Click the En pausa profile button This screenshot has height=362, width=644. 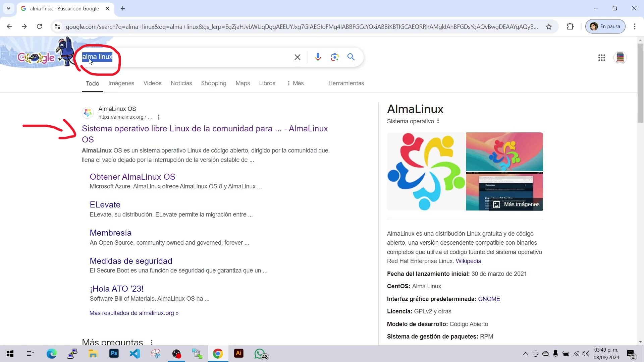click(605, 26)
